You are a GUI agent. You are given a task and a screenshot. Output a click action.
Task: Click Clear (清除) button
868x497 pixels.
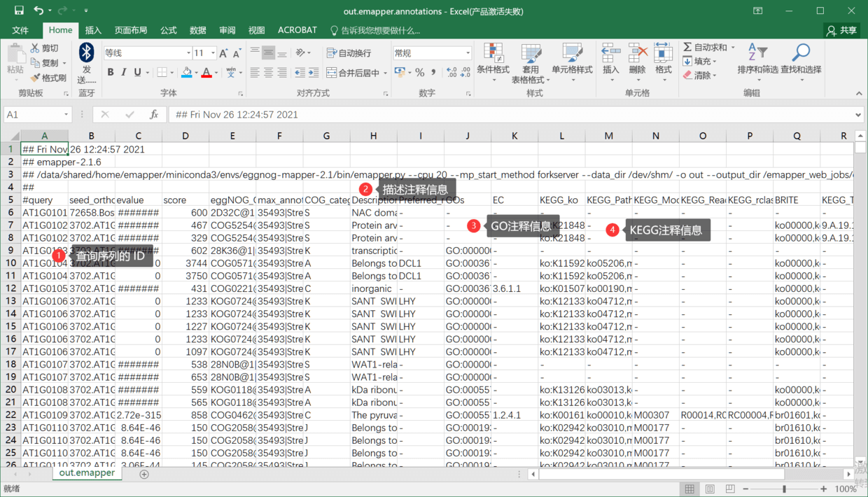point(700,76)
